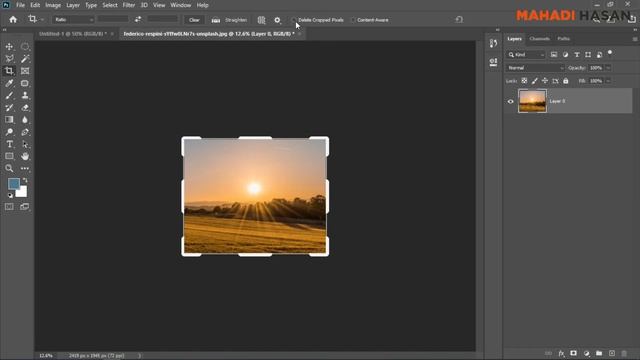This screenshot has height=360, width=640.
Task: Select the Rectangle shape tool
Action: click(9, 156)
